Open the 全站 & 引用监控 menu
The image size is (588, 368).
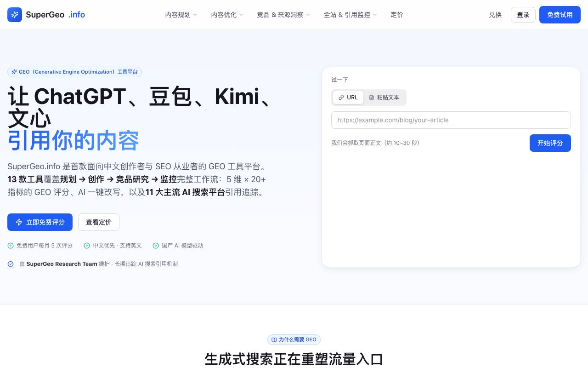point(351,15)
